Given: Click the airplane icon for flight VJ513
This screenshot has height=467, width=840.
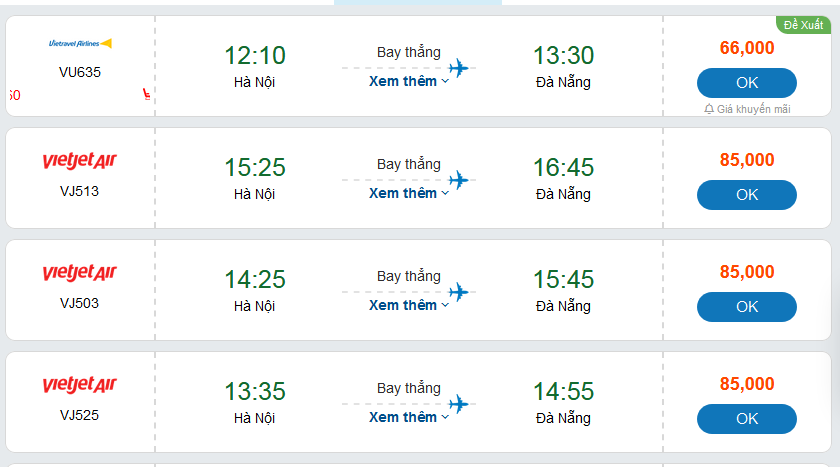Looking at the screenshot, I should [x=458, y=180].
